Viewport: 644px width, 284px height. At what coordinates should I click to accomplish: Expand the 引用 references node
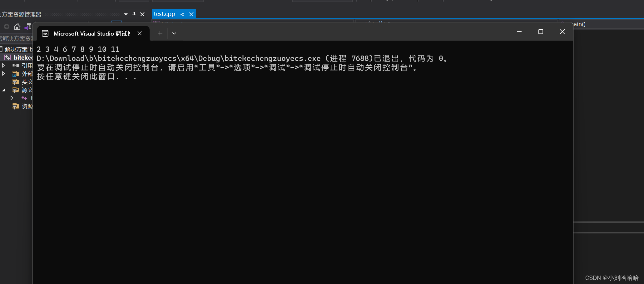(3, 66)
